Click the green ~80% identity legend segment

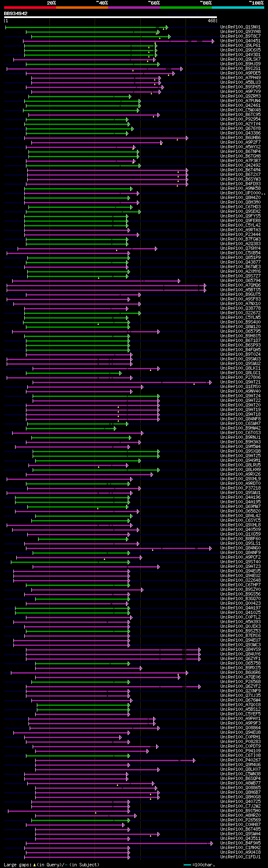186,7
